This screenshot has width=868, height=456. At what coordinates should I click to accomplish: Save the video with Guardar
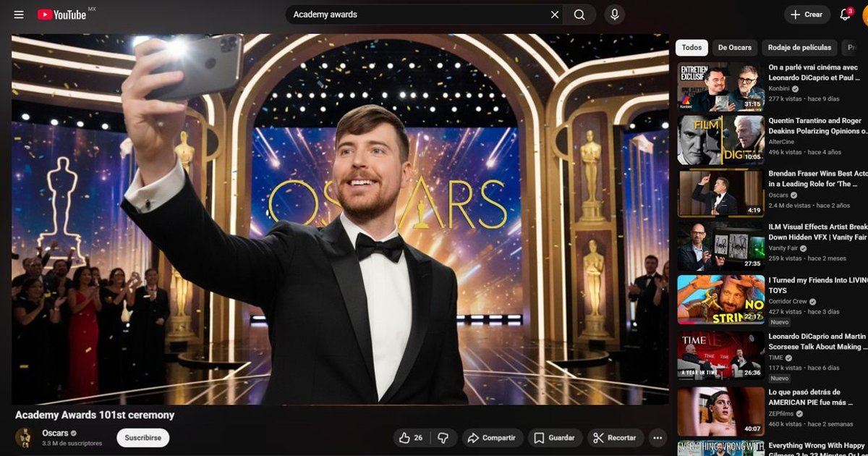click(x=555, y=438)
